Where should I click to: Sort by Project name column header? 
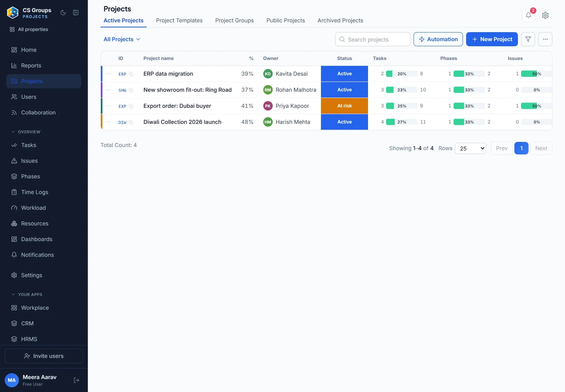159,58
